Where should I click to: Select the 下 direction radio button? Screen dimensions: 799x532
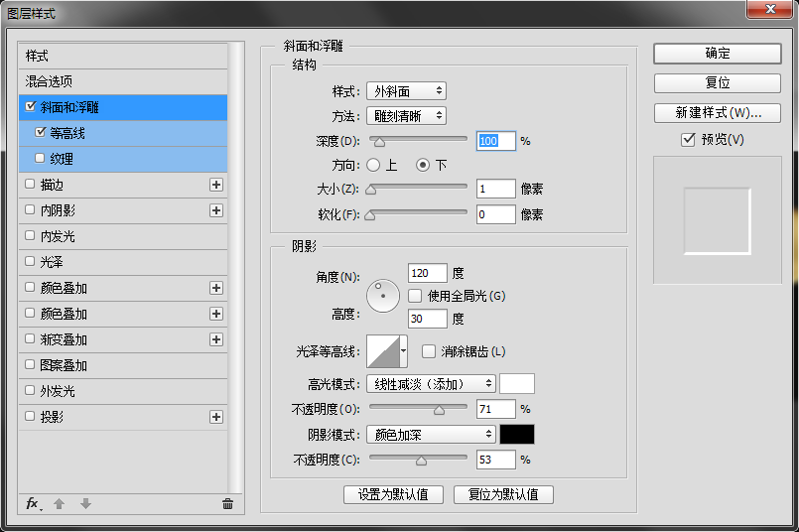[x=423, y=165]
